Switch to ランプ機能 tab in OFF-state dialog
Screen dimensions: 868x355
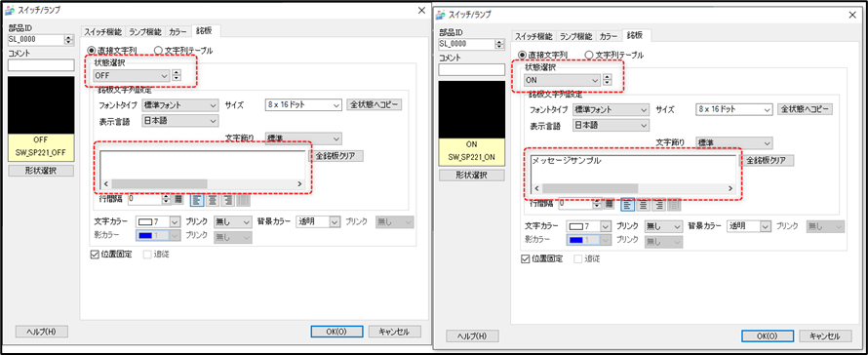point(144,31)
